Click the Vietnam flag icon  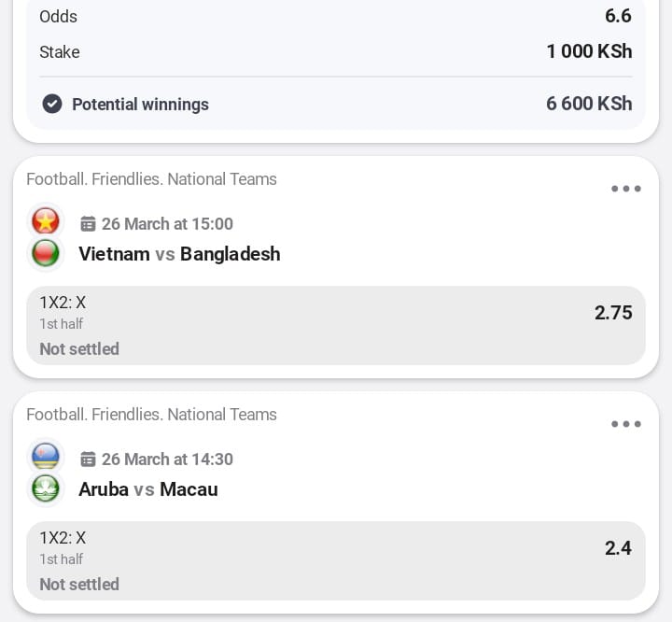(x=46, y=221)
